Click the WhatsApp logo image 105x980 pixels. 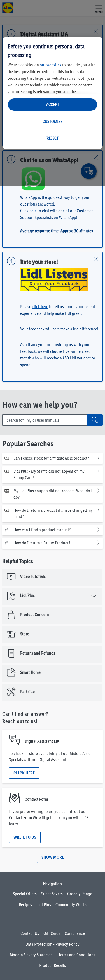click(33, 178)
